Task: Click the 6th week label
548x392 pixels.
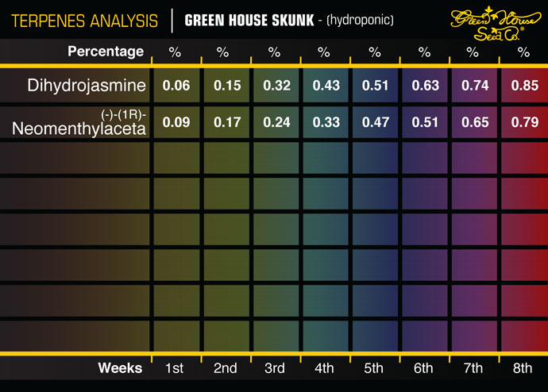Action: 424,368
